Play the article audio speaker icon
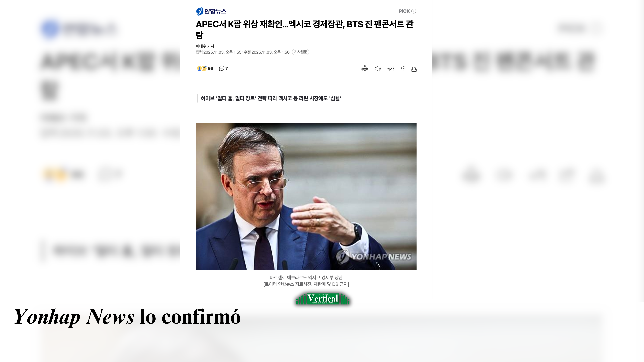 pos(377,68)
